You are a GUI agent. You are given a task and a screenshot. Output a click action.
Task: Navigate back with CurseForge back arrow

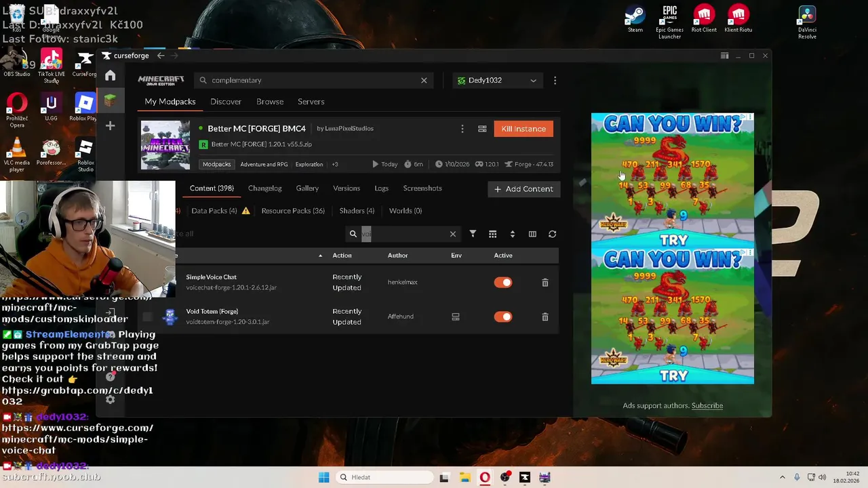pyautogui.click(x=161, y=56)
